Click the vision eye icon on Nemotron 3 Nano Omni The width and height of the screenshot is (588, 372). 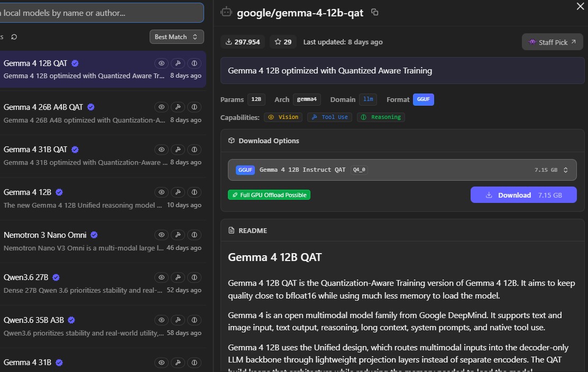[161, 235]
